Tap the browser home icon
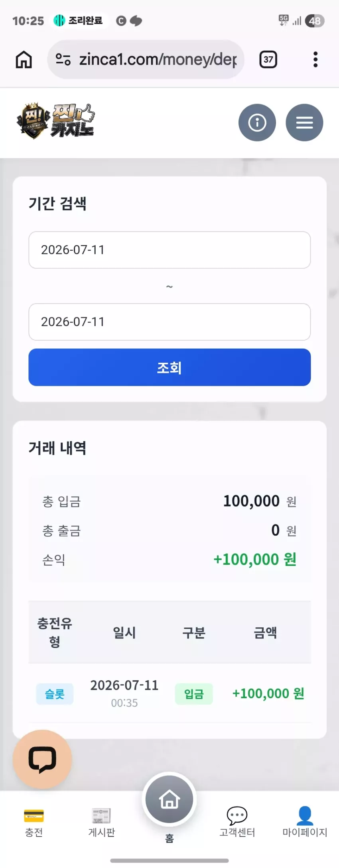This screenshot has width=339, height=868. (x=24, y=60)
